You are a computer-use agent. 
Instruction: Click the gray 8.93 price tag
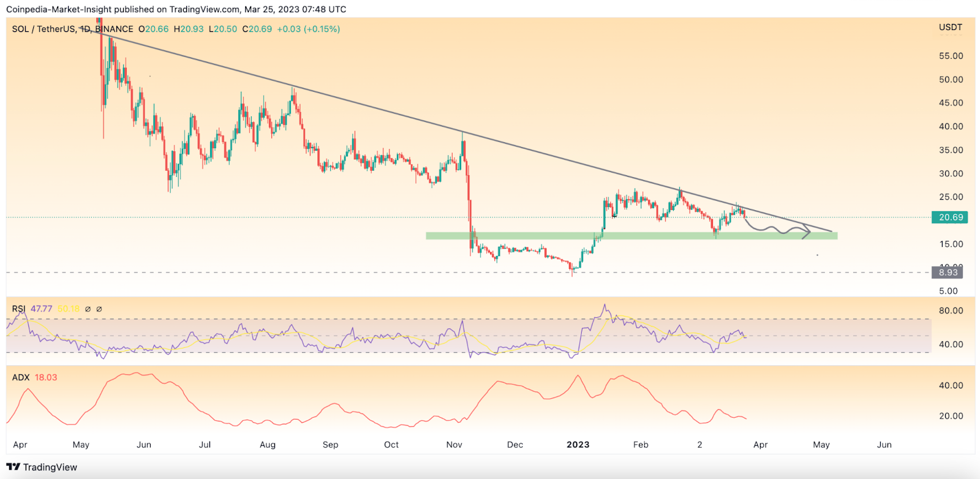click(948, 273)
